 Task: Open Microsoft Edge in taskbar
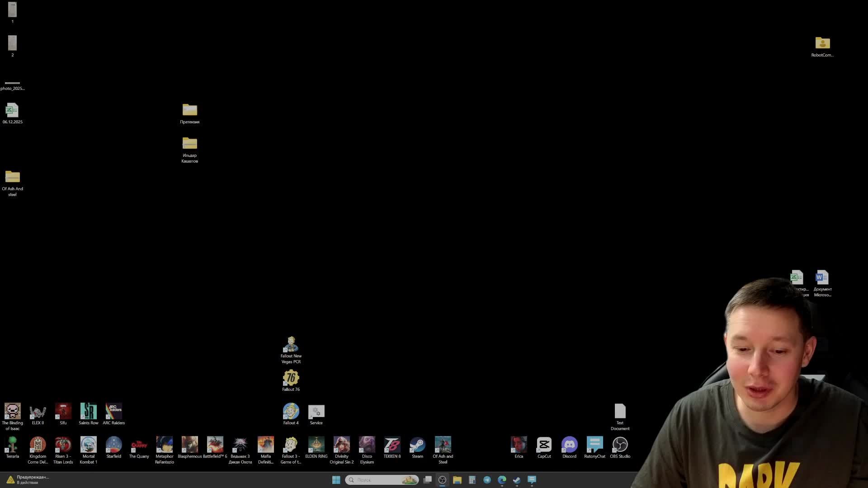click(502, 480)
